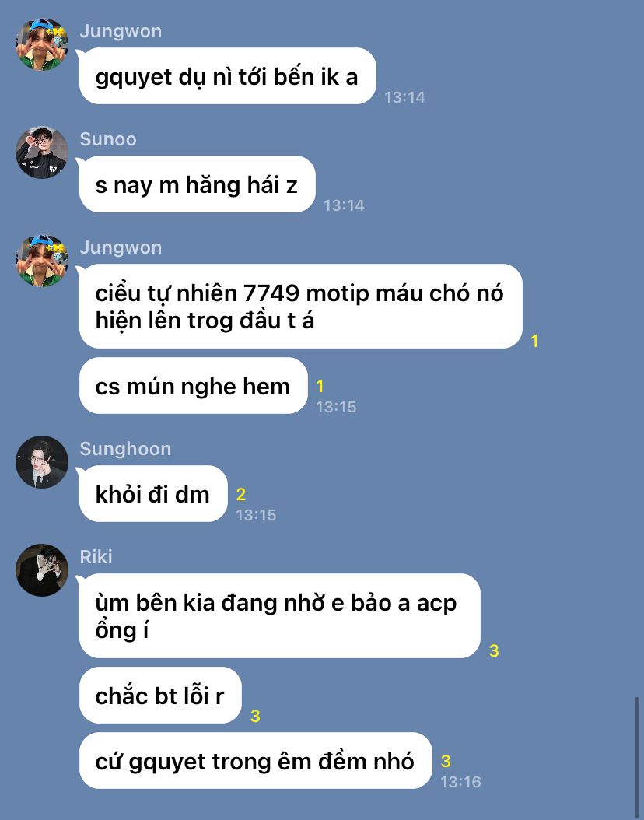Select the "ùm bên kia đang nhờ" bubble
Viewport: 644px width, 820px height.
280,616
